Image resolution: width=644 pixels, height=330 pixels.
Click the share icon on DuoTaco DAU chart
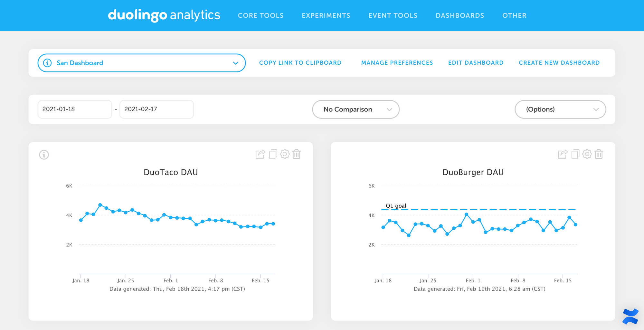260,154
